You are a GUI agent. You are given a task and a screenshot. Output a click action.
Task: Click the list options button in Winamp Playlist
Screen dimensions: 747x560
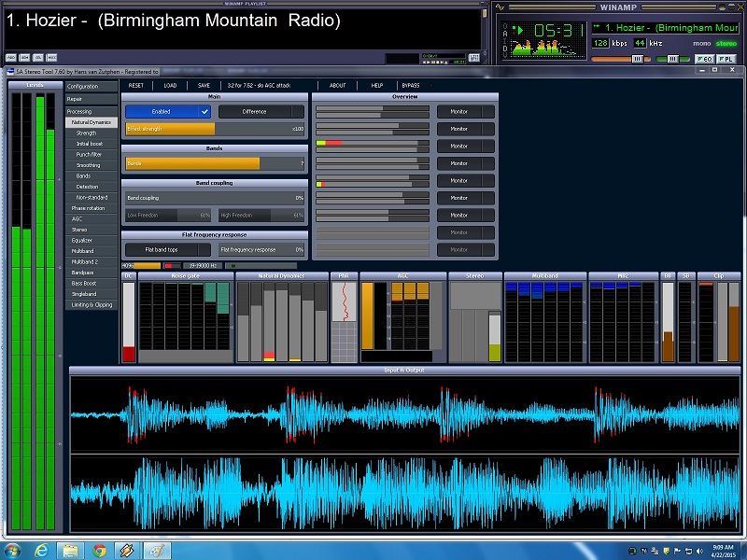[x=474, y=58]
